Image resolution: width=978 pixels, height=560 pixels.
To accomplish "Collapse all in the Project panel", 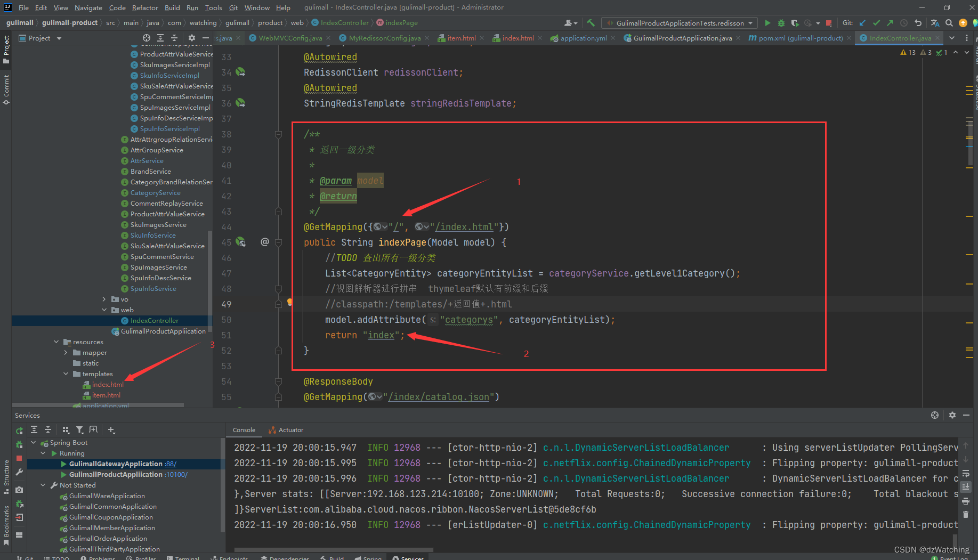I will [x=174, y=38].
